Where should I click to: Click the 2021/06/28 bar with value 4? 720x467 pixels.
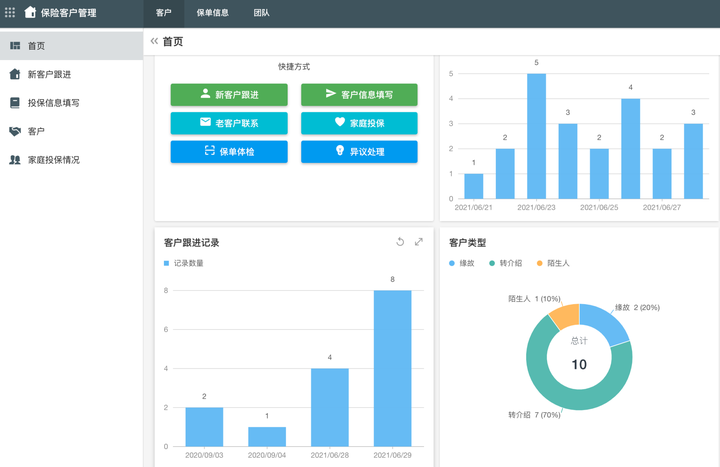pos(330,407)
